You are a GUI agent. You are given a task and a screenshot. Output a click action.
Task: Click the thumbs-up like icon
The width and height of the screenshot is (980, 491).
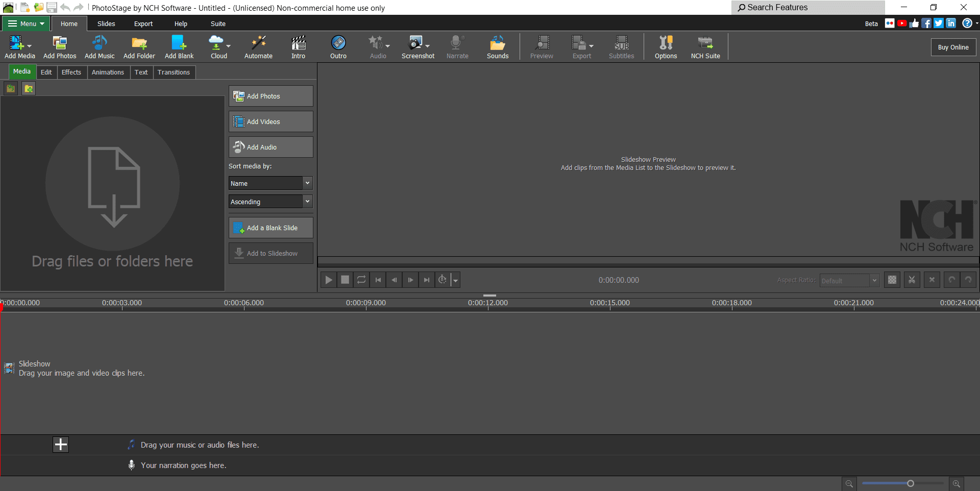914,23
